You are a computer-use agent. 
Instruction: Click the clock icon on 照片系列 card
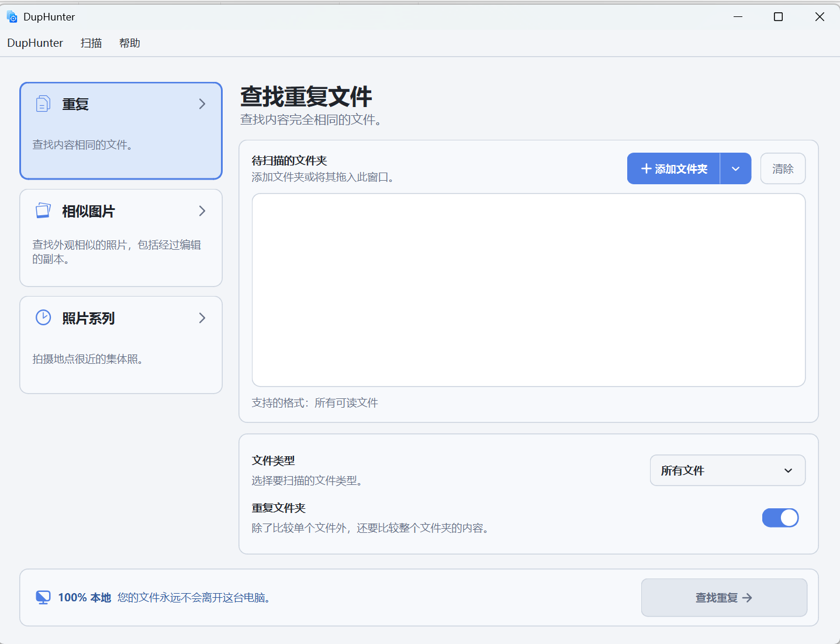[x=43, y=318]
